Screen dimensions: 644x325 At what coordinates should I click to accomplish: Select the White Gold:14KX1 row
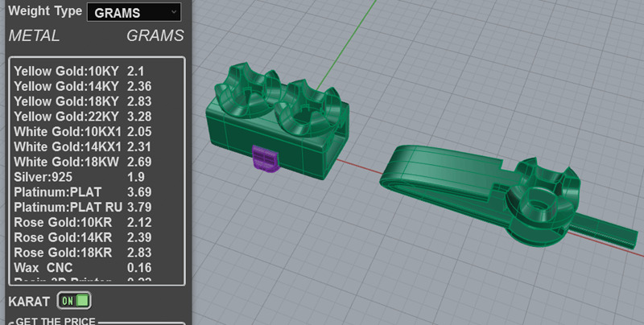click(97, 147)
